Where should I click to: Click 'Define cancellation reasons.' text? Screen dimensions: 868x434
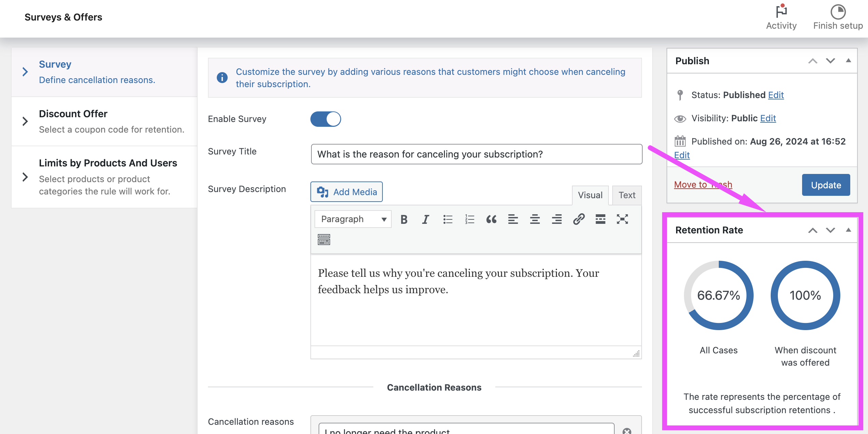(x=97, y=80)
